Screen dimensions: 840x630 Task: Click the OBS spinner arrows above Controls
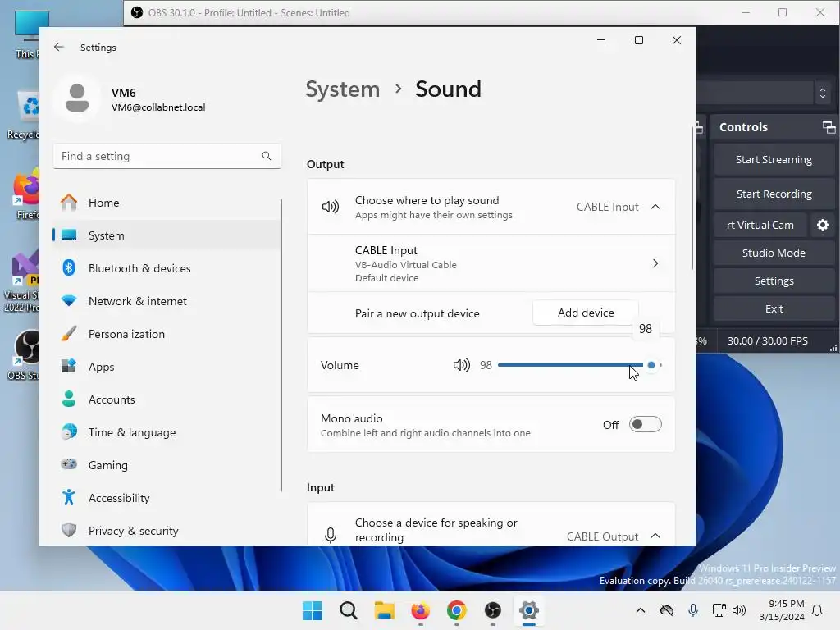[x=822, y=93]
